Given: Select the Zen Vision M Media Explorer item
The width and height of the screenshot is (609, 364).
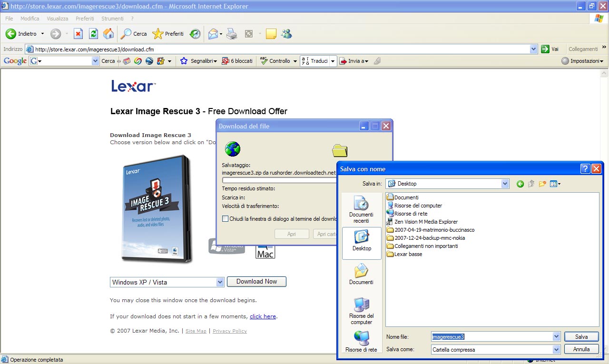Looking at the screenshot, I should [x=422, y=222].
